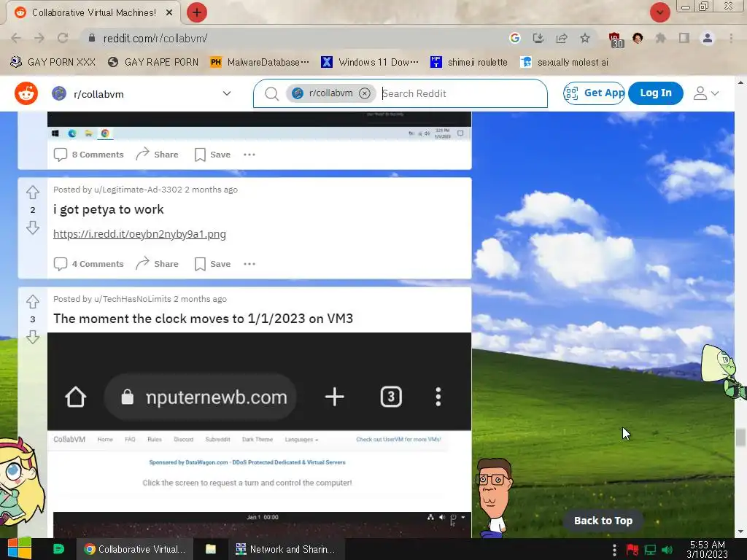
Task: Bookmark this page with star icon
Action: coord(585,38)
